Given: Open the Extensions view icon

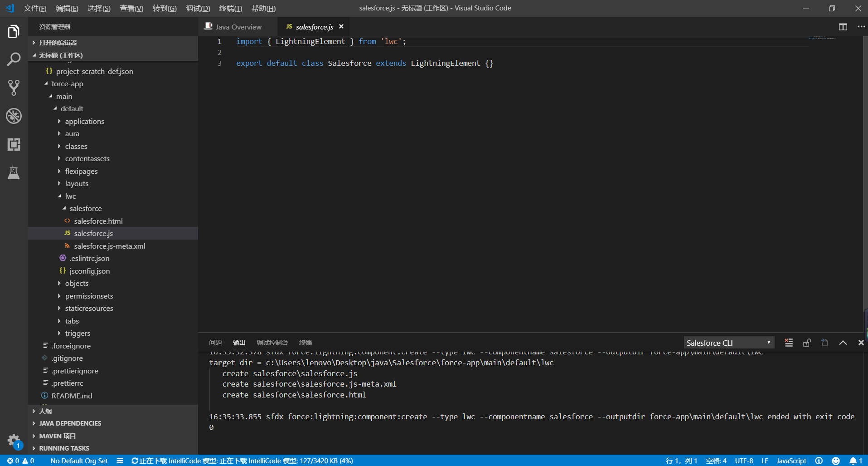Looking at the screenshot, I should pos(14,144).
